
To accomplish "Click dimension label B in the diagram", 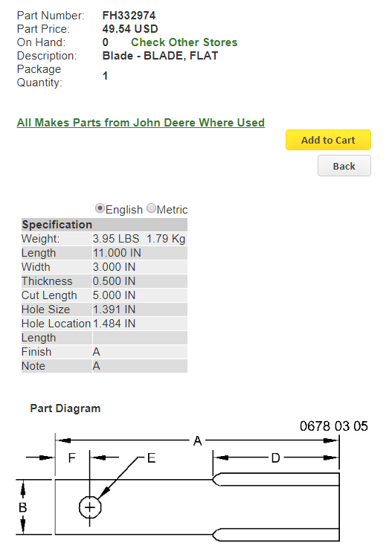I will tap(22, 507).
